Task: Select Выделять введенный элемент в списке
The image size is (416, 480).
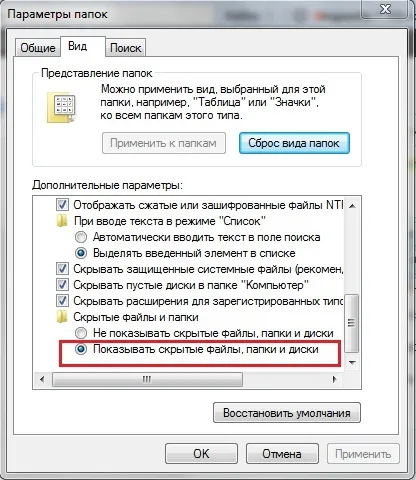Action: click(81, 253)
